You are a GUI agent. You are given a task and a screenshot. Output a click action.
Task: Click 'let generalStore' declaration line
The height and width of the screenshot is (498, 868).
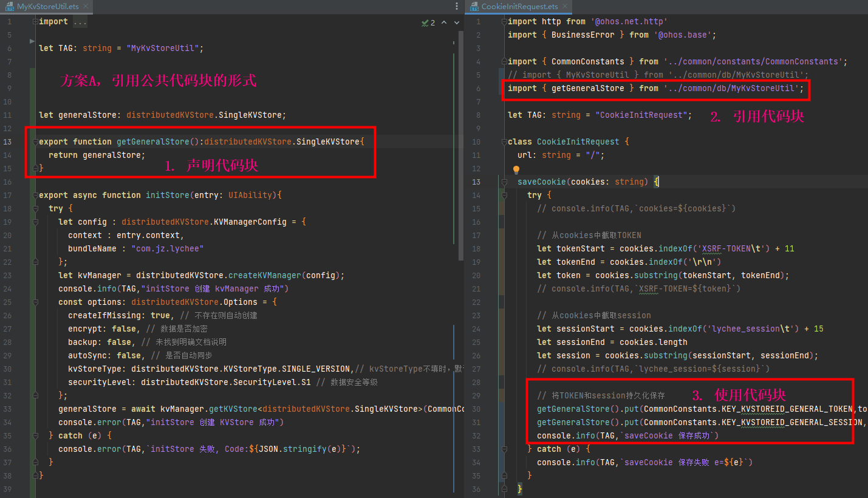[x=162, y=115]
